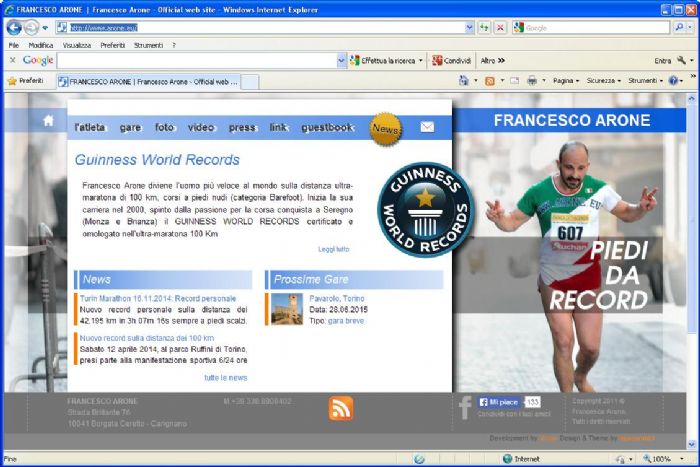Image resolution: width=700 pixels, height=467 pixels.
Task: Open the Visualizza menu
Action: 77,45
